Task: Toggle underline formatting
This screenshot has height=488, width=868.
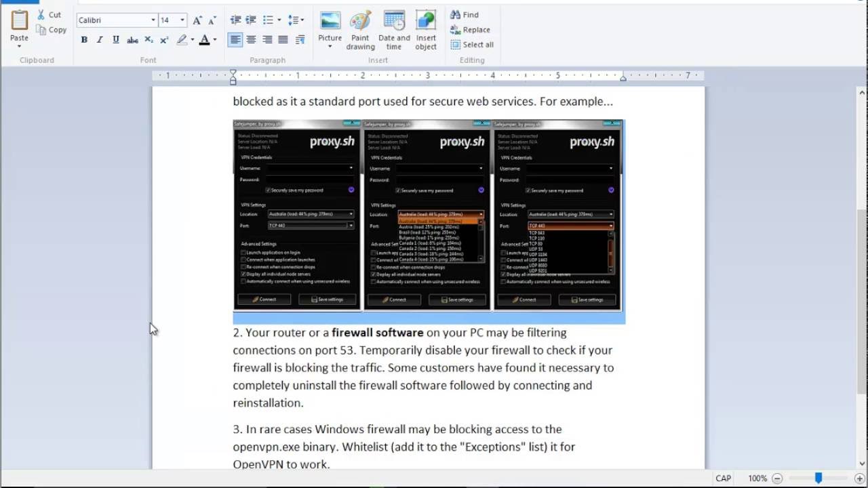Action: pyautogui.click(x=116, y=40)
